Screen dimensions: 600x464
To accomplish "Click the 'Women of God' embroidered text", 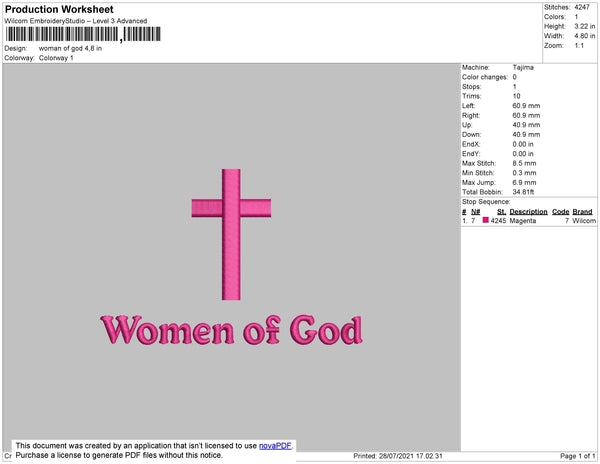I will [232, 330].
